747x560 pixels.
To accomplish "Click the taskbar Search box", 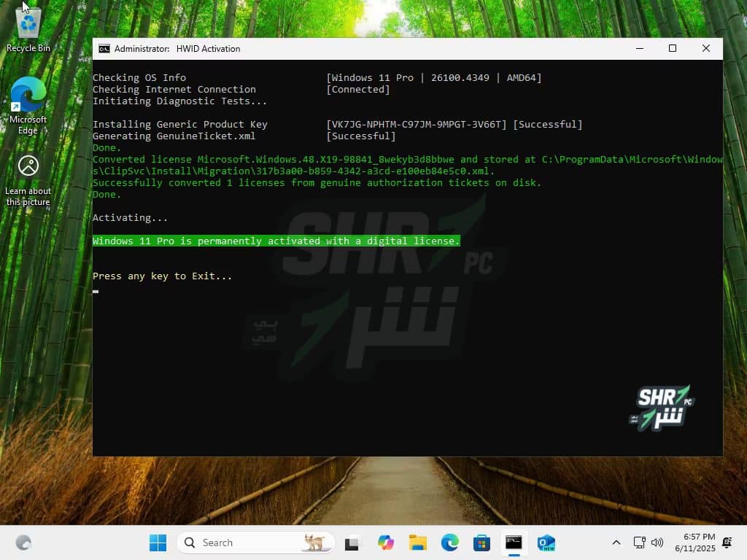I will (x=256, y=542).
